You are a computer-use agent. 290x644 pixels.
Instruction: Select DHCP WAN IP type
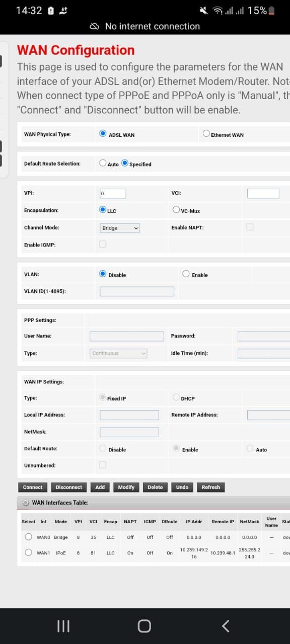click(176, 397)
